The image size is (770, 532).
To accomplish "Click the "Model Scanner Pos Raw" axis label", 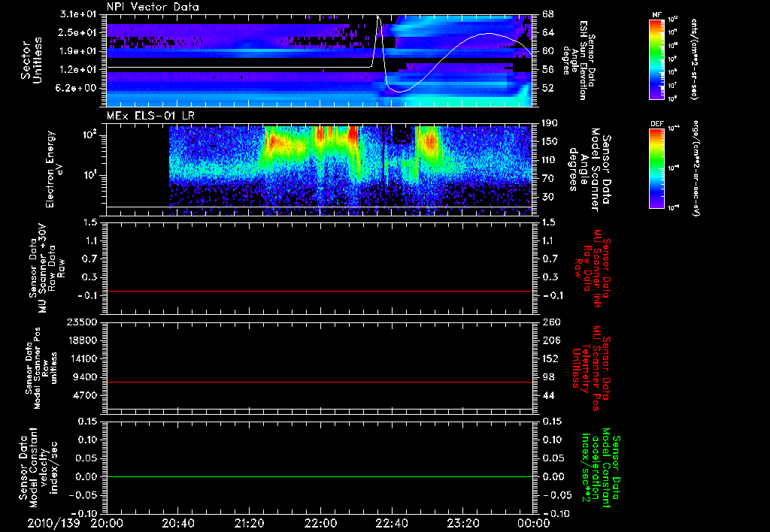I will (41, 368).
